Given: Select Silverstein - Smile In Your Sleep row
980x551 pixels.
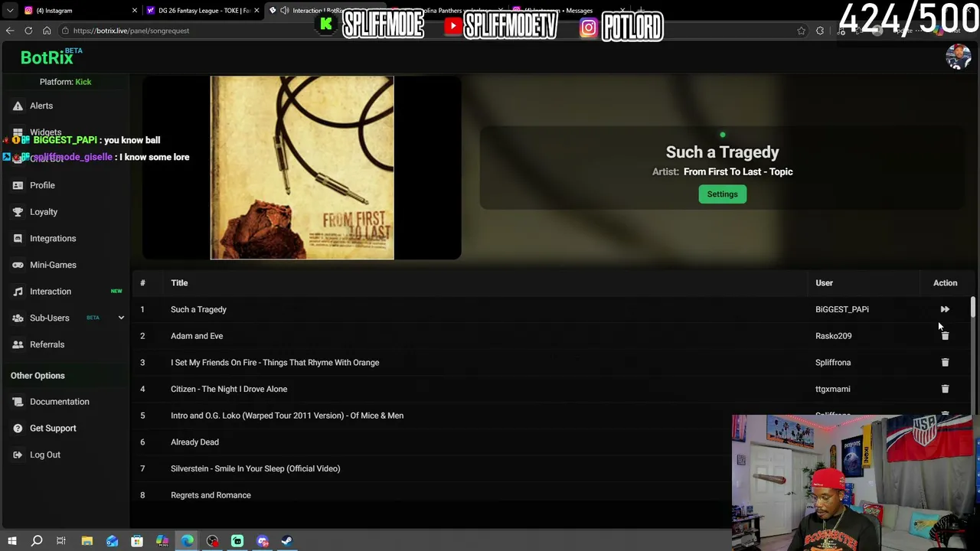Looking at the screenshot, I should [x=255, y=468].
